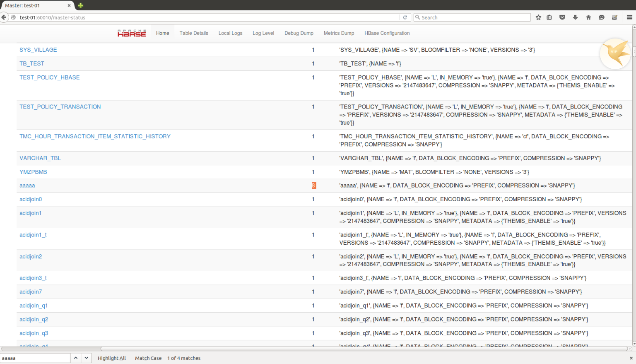Open a new tab with plus icon
This screenshot has width=636, height=364.
point(80,5)
